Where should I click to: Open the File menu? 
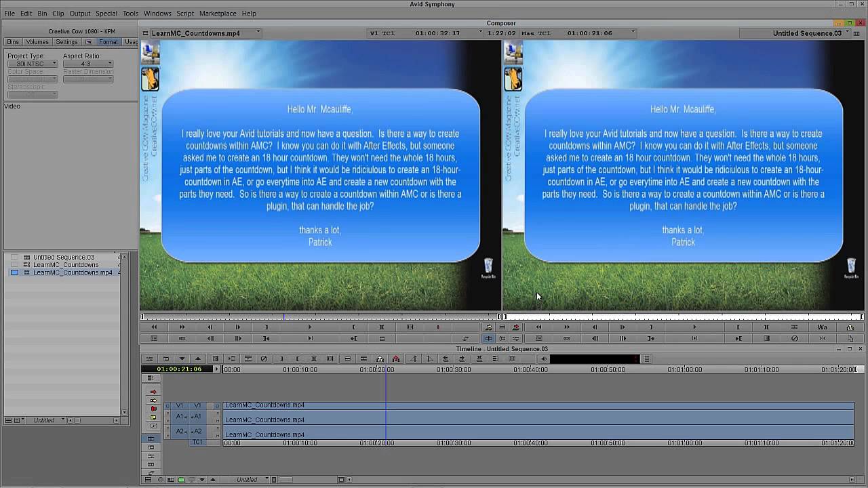pos(9,14)
